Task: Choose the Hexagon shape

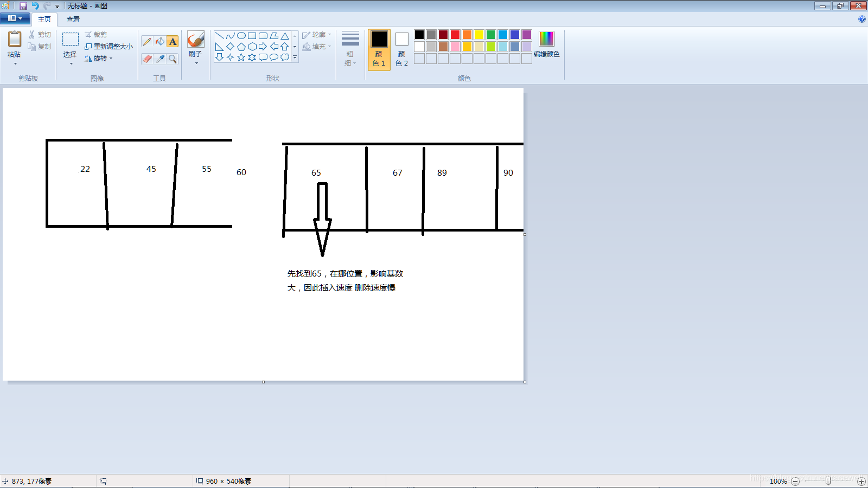Action: tap(252, 47)
